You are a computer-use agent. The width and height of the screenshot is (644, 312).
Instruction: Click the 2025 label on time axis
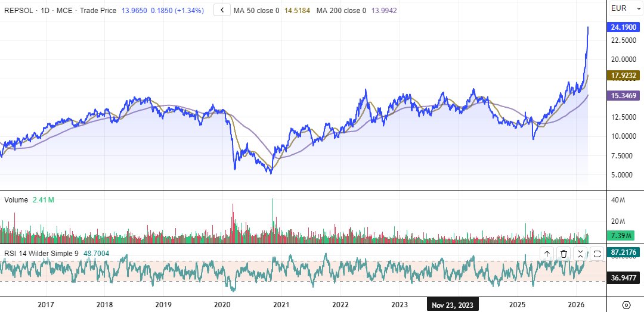pos(517,305)
